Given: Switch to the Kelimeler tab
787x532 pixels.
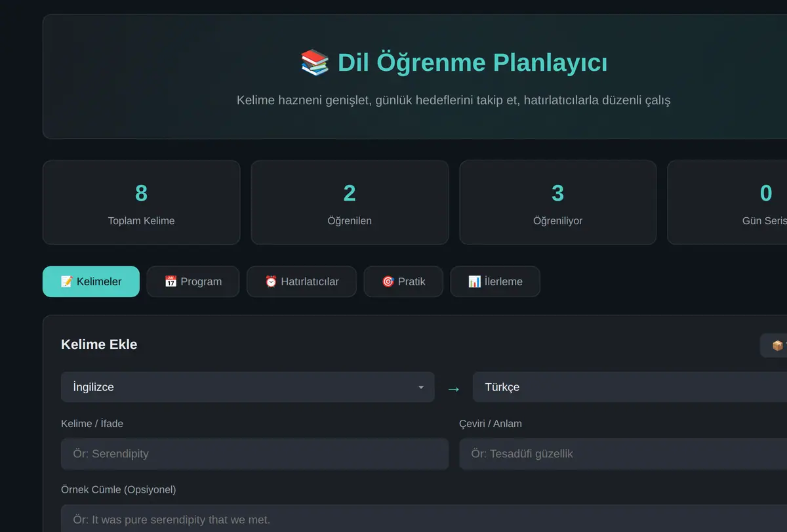Looking at the screenshot, I should pyautogui.click(x=91, y=281).
